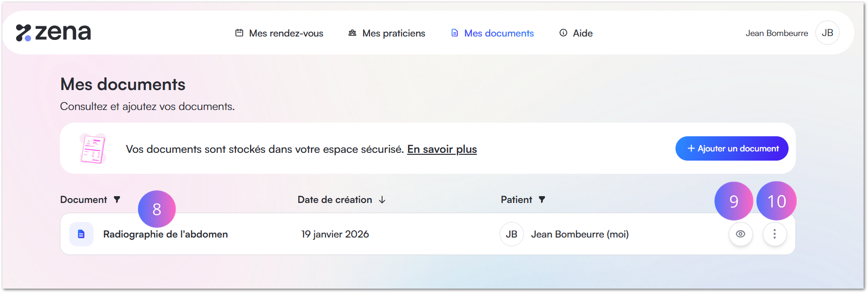Open the Patient column filter icon
Screen dimensions: 868x293
pos(542,200)
